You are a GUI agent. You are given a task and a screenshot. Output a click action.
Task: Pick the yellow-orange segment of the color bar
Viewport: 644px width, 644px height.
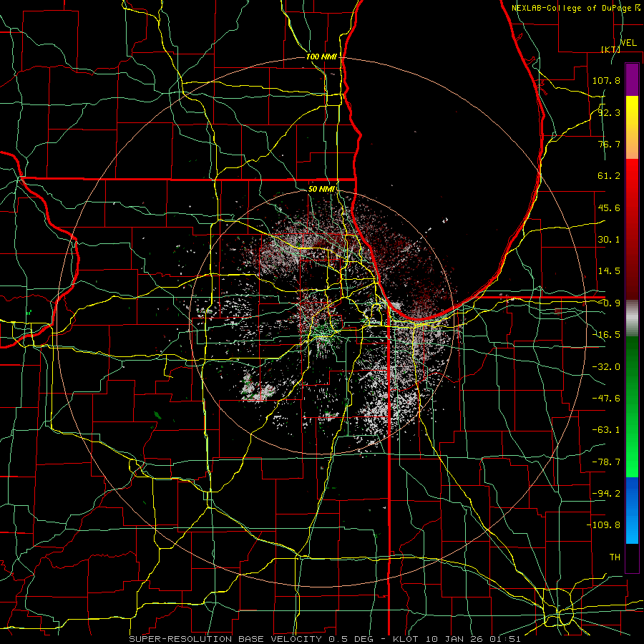pyautogui.click(x=632, y=127)
